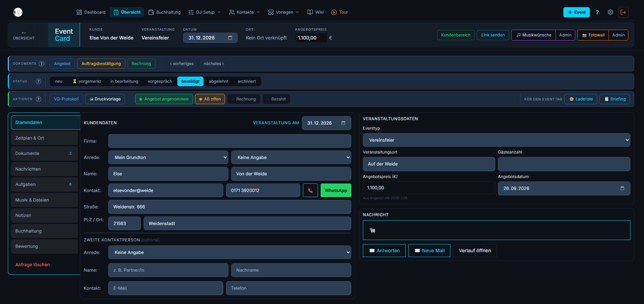The image size is (644, 304).
Task: Open the settings gear icon
Action: (x=610, y=12)
